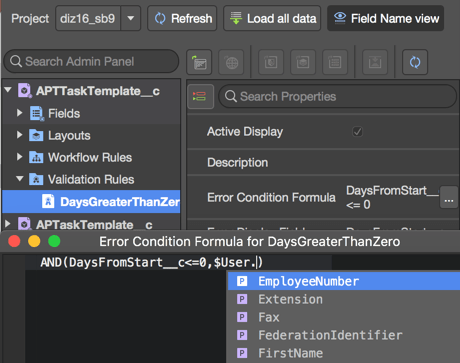Image resolution: width=460 pixels, height=363 pixels.
Task: Click the DaysFromStart formula value
Action: 392,197
